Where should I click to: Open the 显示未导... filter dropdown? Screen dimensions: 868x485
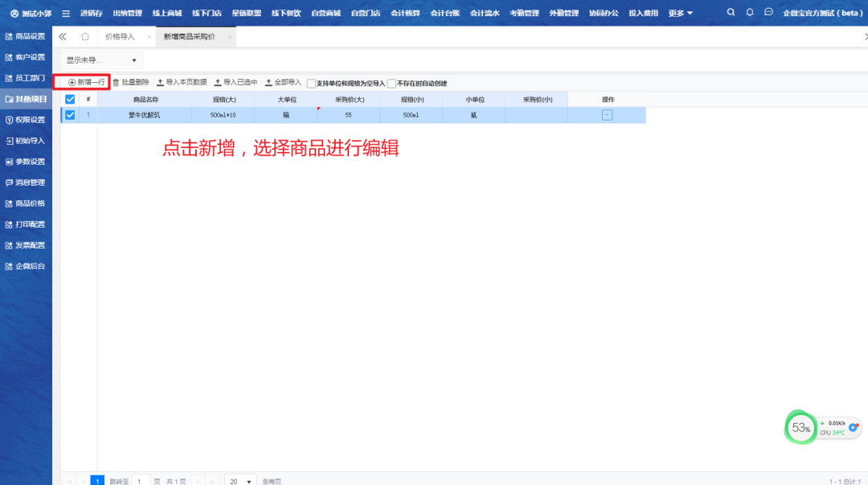click(x=101, y=60)
